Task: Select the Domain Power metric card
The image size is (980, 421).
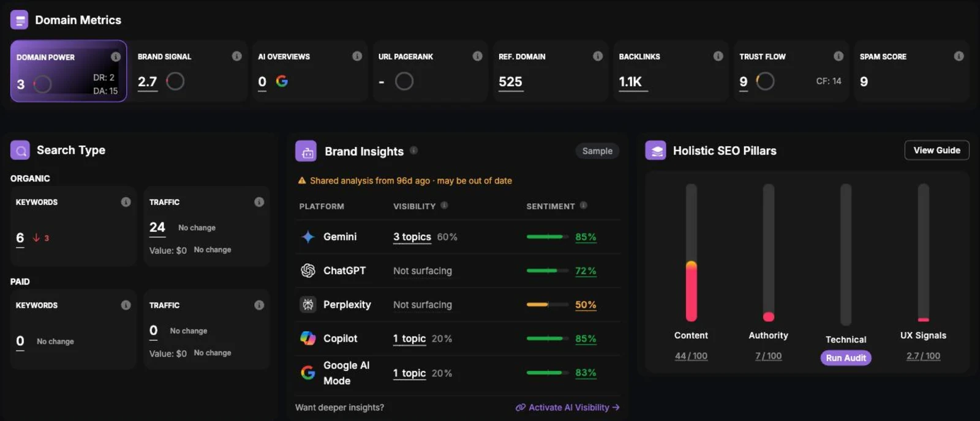Action: (69, 71)
